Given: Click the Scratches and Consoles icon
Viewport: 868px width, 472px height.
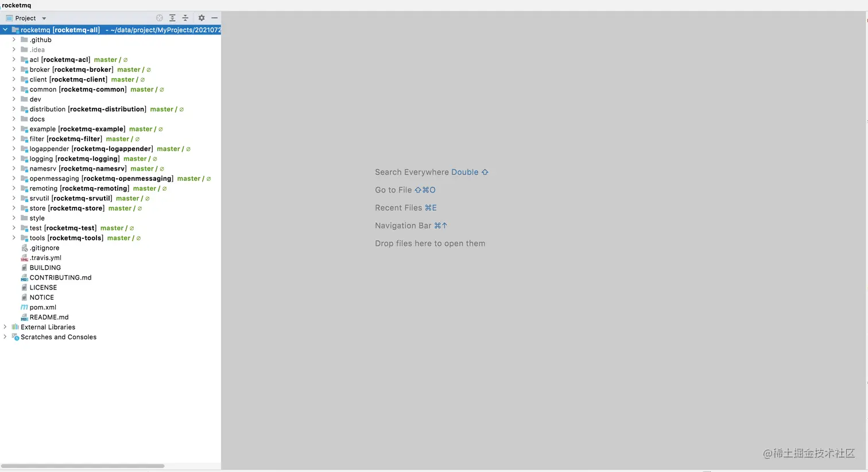Looking at the screenshot, I should (15, 337).
